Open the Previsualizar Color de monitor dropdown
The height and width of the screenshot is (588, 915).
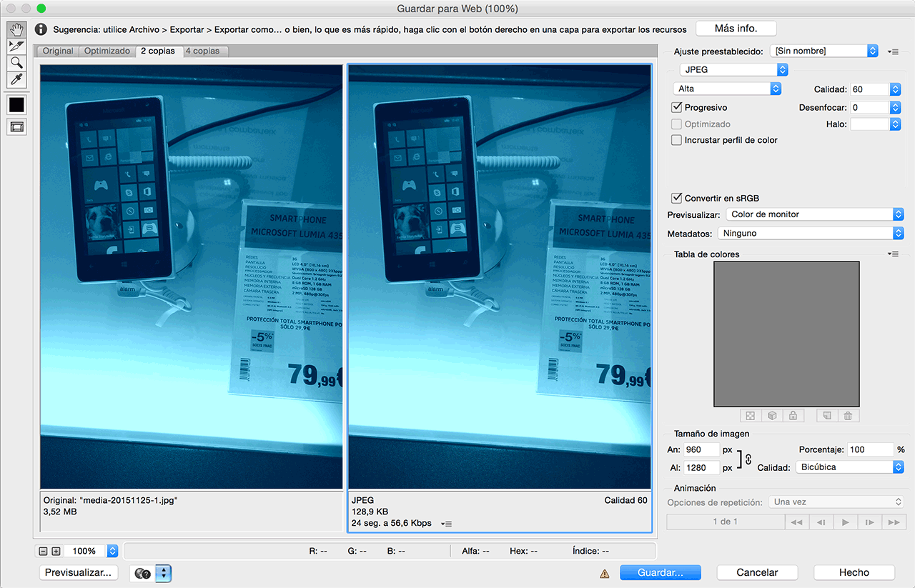click(815, 214)
